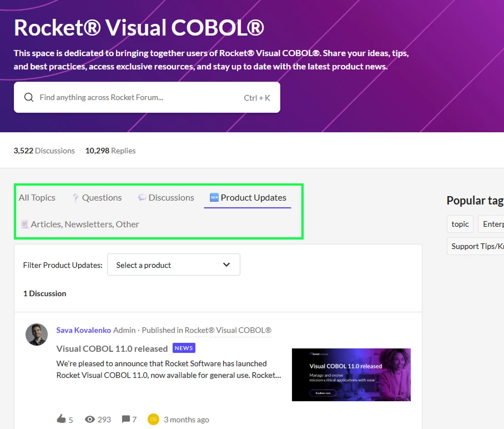504x429 pixels.
Task: Click the NEW icon beside Product Updates
Action: coord(214,197)
